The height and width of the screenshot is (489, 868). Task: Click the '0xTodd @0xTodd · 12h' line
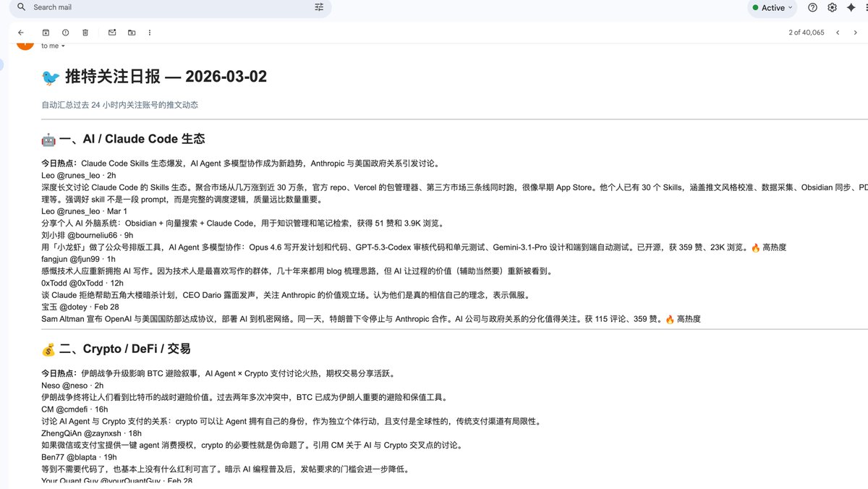82,283
